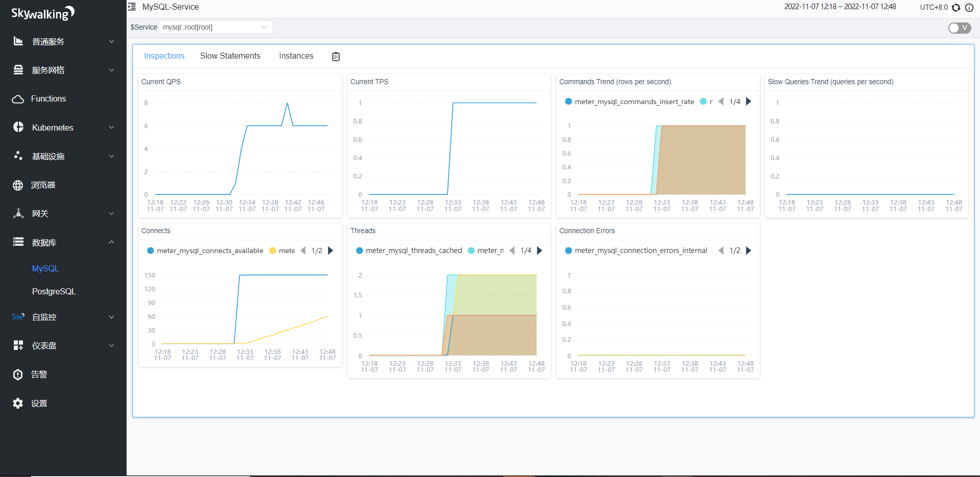Click the alerting (告警) bell icon
Screen dimensions: 980x477
(18, 374)
